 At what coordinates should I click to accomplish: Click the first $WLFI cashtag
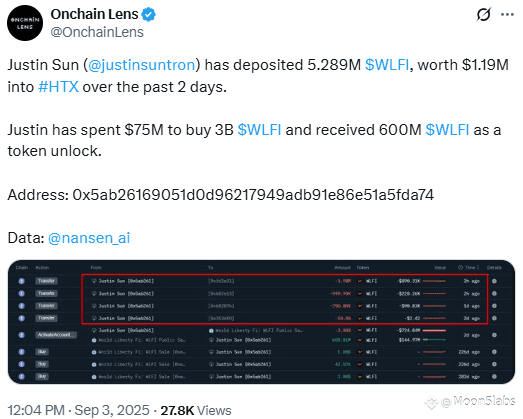coord(387,65)
